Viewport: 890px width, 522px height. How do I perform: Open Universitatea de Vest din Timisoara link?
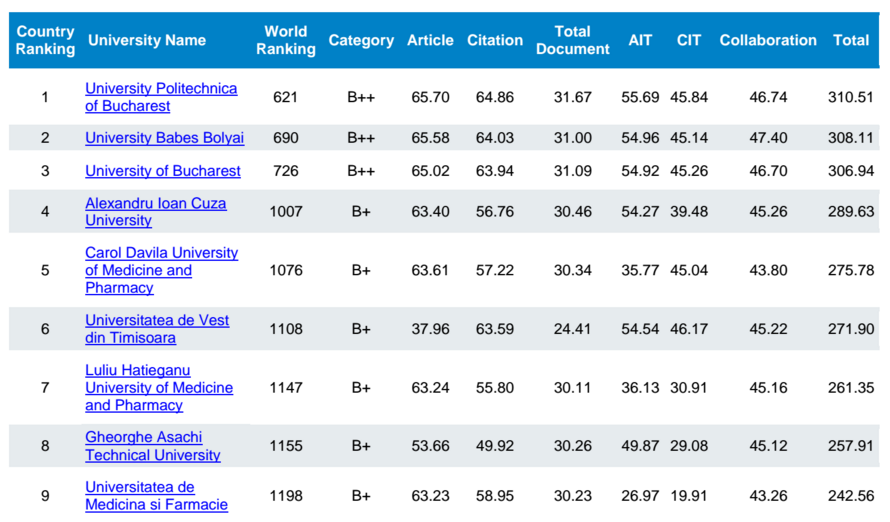pos(157,329)
